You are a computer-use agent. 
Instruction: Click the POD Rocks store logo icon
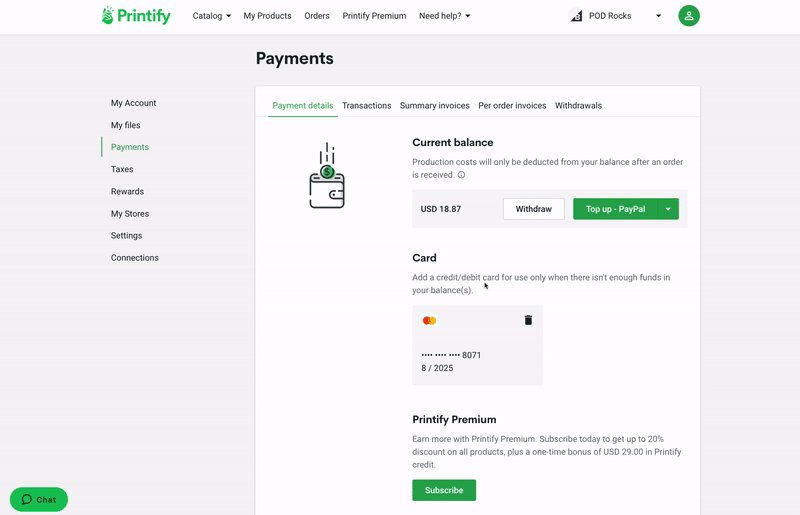(x=576, y=16)
